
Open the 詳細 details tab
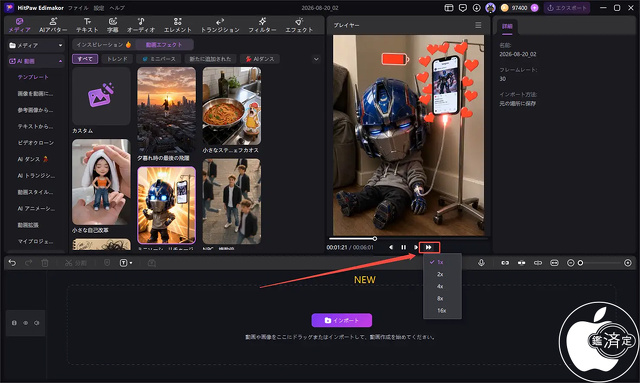(x=507, y=26)
